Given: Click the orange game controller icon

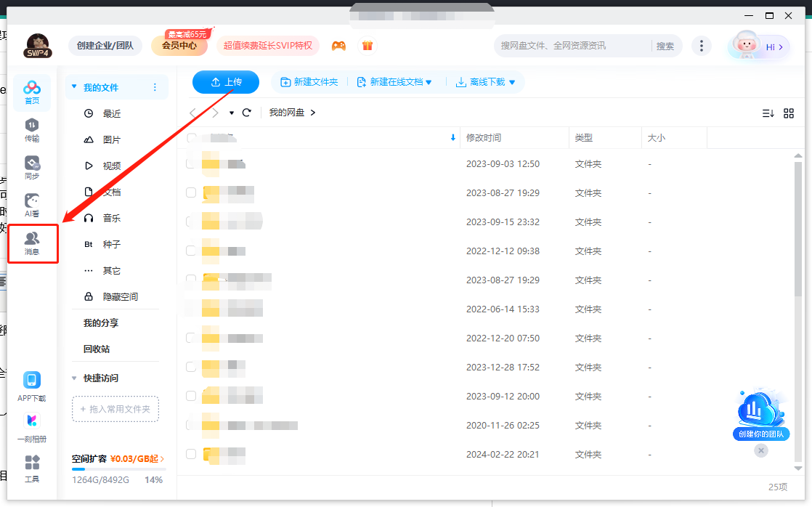Looking at the screenshot, I should click(x=338, y=46).
